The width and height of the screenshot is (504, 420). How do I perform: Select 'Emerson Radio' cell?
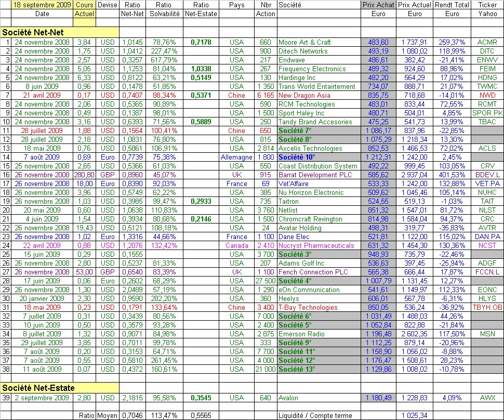pyautogui.click(x=319, y=334)
